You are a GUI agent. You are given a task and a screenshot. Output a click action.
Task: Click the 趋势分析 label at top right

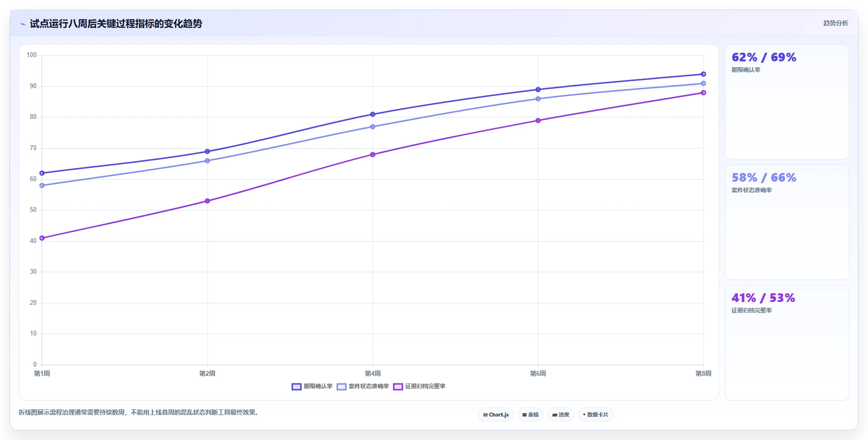click(835, 23)
